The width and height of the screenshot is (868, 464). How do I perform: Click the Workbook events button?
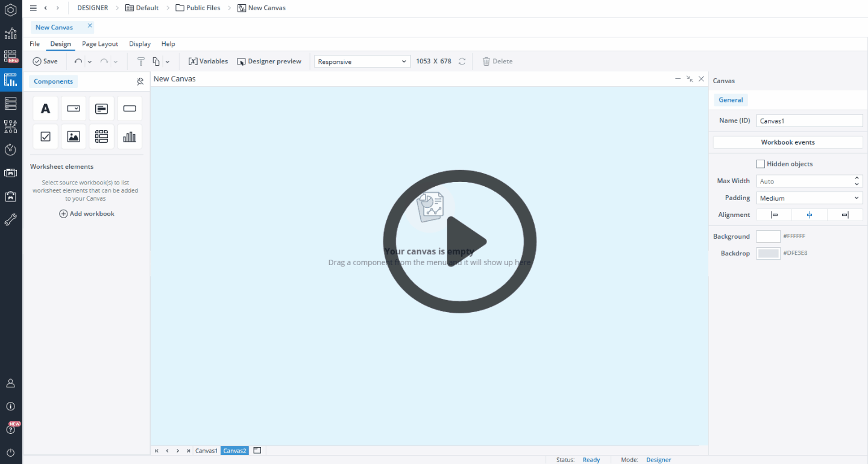click(788, 143)
